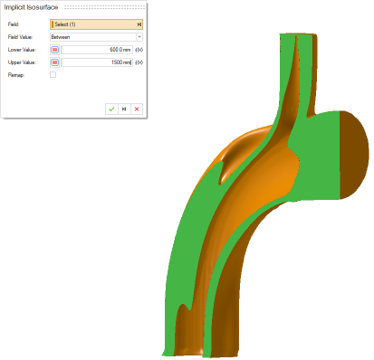Toggle the red Lower Value field-input icon
This screenshot has height=360, width=374.
click(x=55, y=50)
